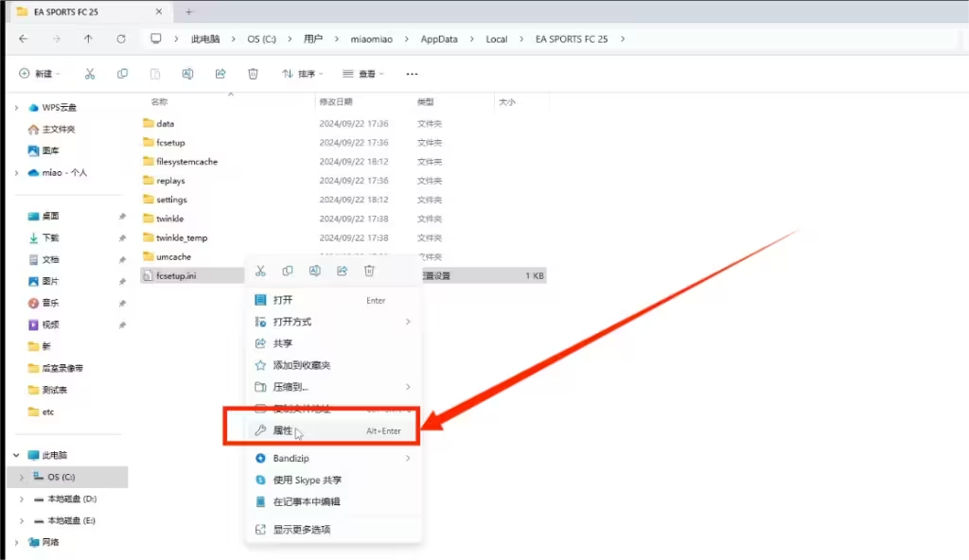
Task: Click AppData in address breadcrumb
Action: click(439, 39)
